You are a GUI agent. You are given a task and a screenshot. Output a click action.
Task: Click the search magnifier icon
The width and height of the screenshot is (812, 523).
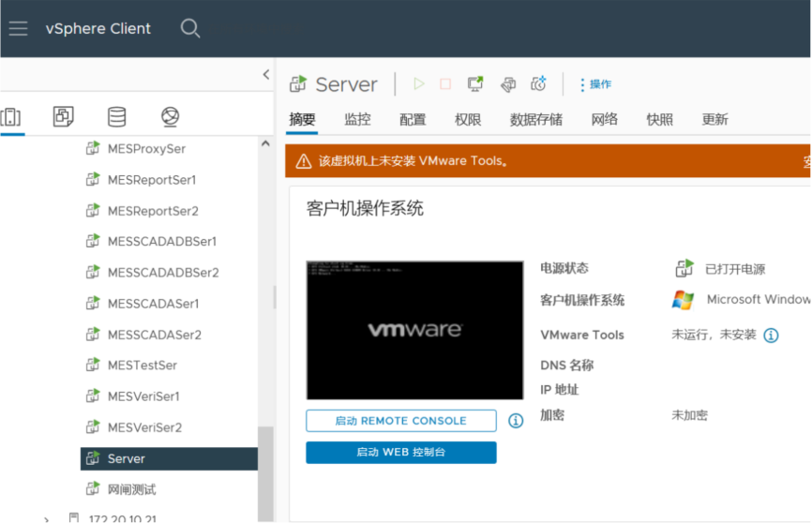[190, 28]
